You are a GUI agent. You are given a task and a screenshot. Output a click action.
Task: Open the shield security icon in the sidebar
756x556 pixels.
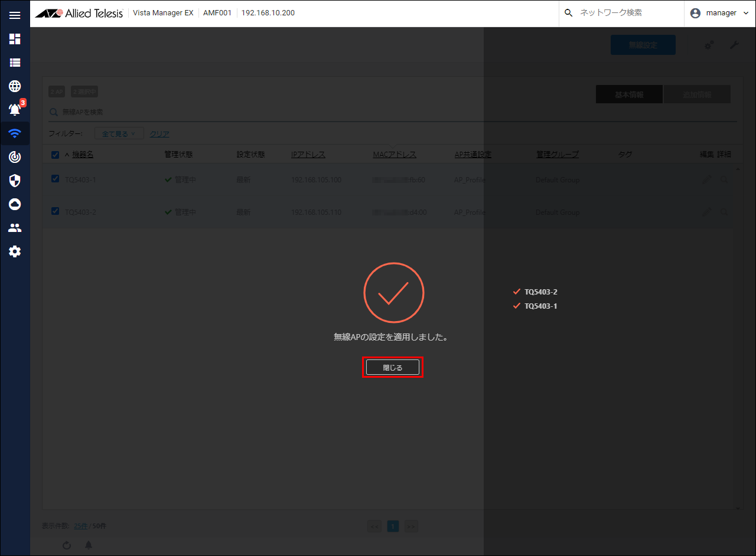15,181
